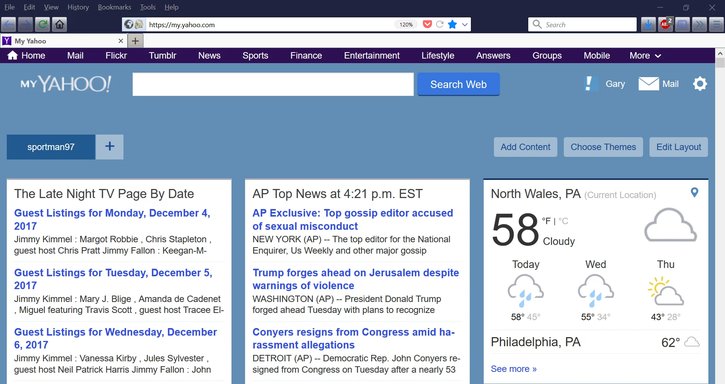This screenshot has width=725, height=384.
Task: Open the Bookmarks menu
Action: pyautogui.click(x=114, y=7)
